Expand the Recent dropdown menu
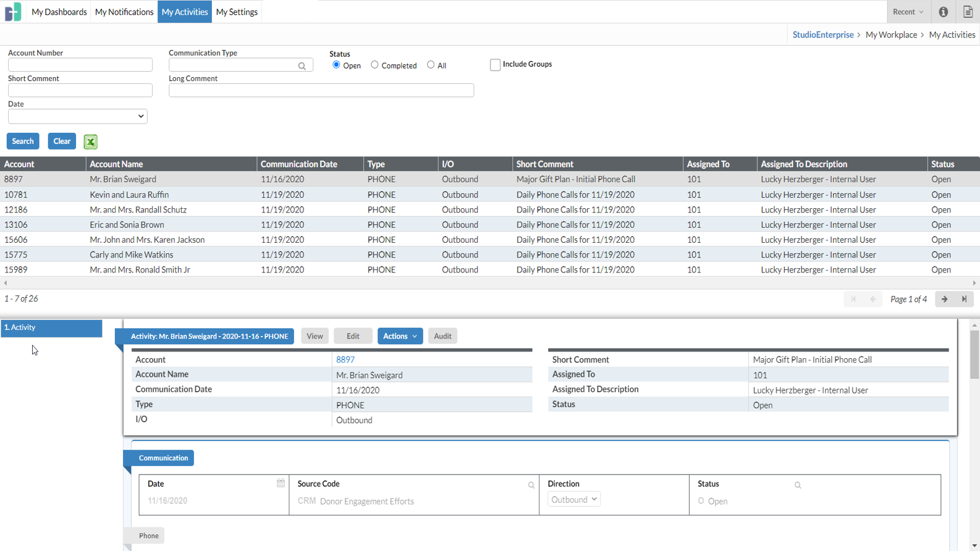 (908, 12)
